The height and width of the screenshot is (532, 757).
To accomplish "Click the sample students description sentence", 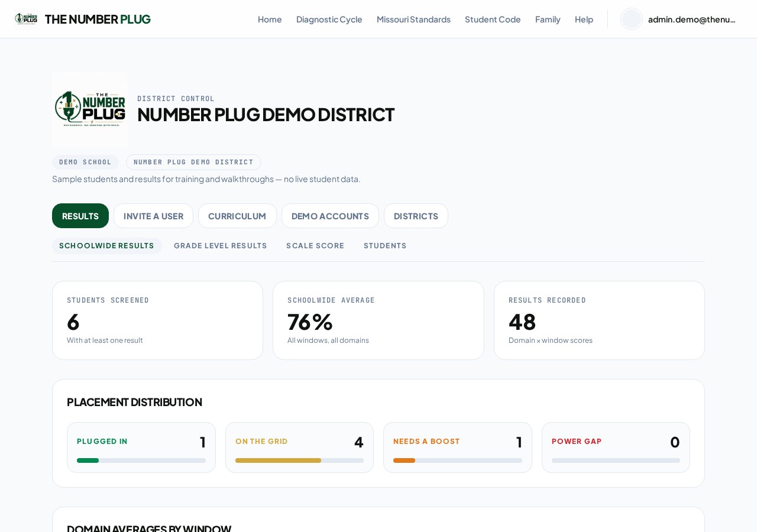I will click(x=206, y=179).
